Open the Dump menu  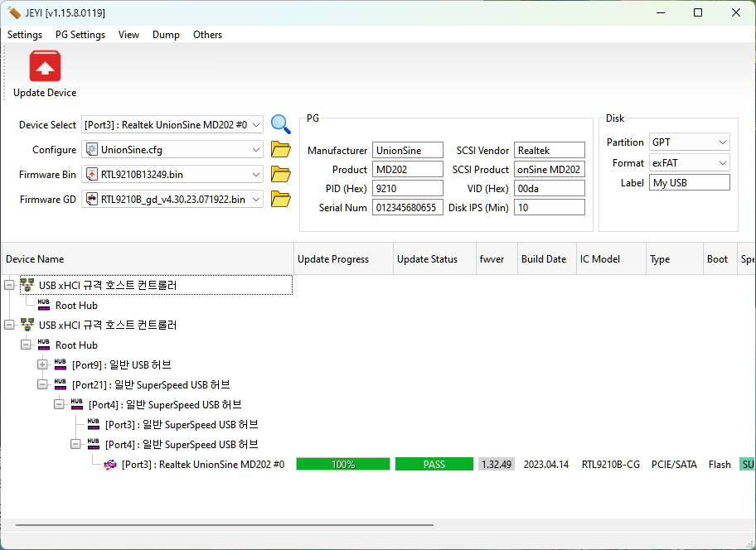(x=166, y=35)
